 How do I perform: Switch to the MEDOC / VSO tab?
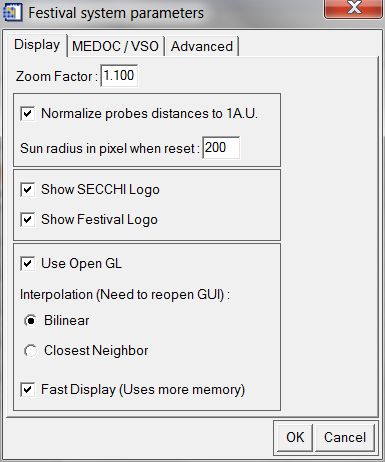(x=115, y=46)
